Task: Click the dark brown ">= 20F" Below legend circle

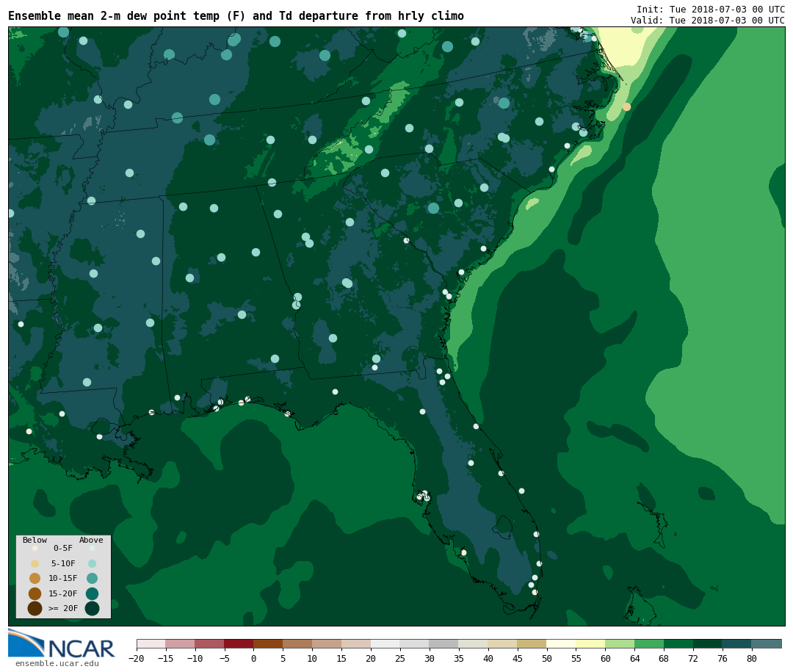Action: (x=35, y=608)
